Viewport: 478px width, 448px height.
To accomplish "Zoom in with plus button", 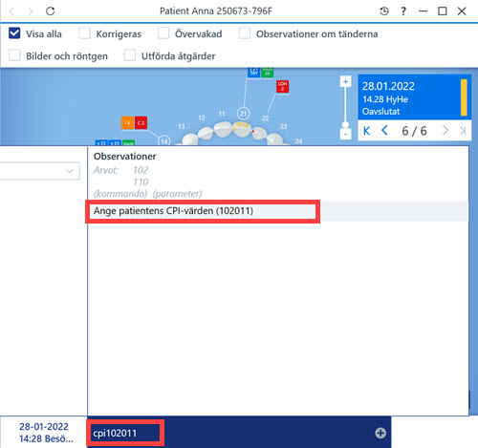I will click(345, 81).
